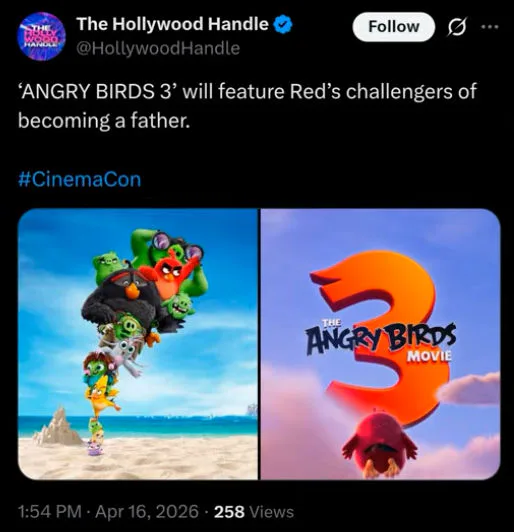Visit the @HollywoodHandle handle link
The height and width of the screenshot is (532, 514).
point(158,48)
